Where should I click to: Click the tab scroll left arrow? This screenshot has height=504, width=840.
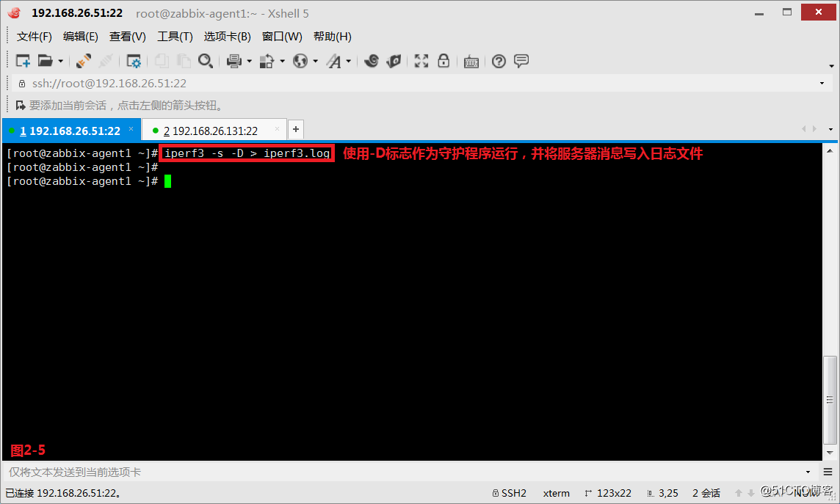803,129
